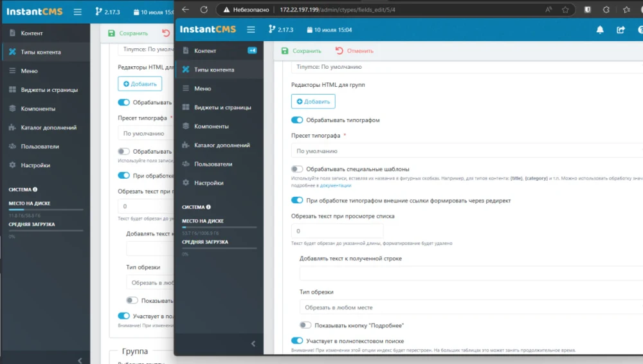
Task: Click the favorites star icon in address bar
Action: 565,10
